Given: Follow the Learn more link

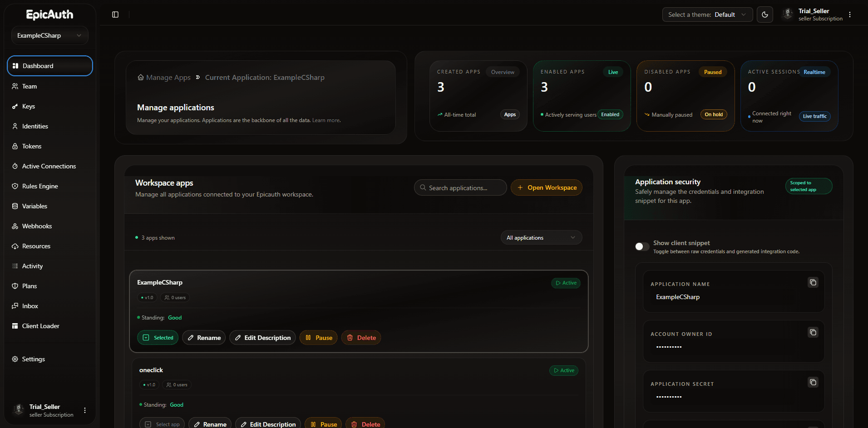Looking at the screenshot, I should pyautogui.click(x=326, y=120).
